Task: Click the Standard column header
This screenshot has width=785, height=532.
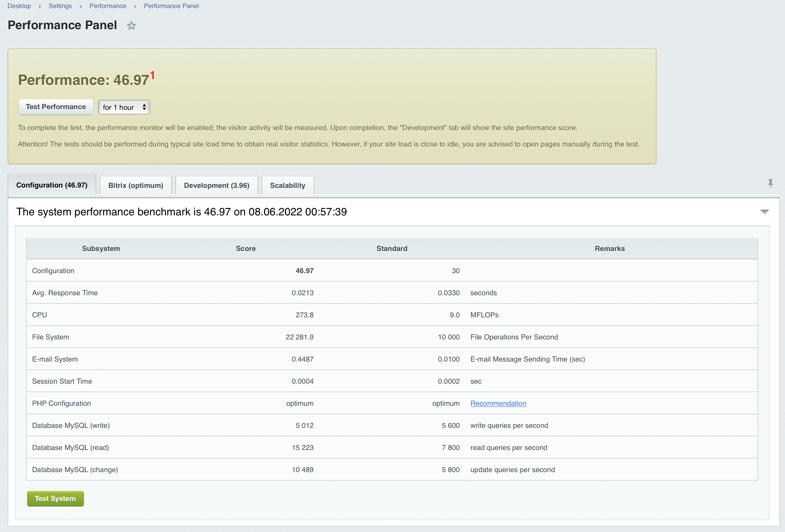Action: pos(392,249)
